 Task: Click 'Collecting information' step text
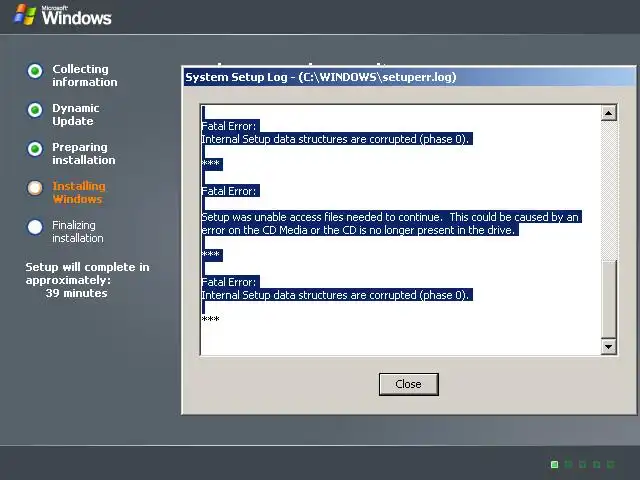[x=84, y=76]
